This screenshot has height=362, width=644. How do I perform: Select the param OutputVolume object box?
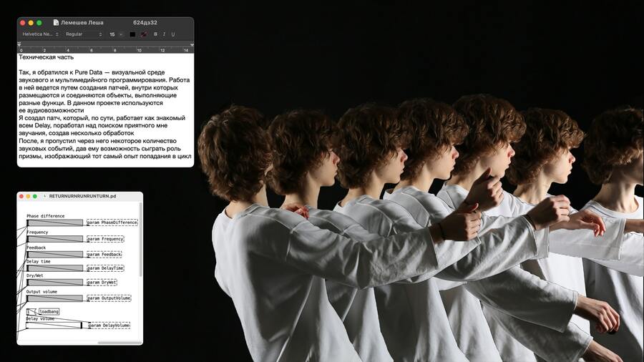click(109, 298)
